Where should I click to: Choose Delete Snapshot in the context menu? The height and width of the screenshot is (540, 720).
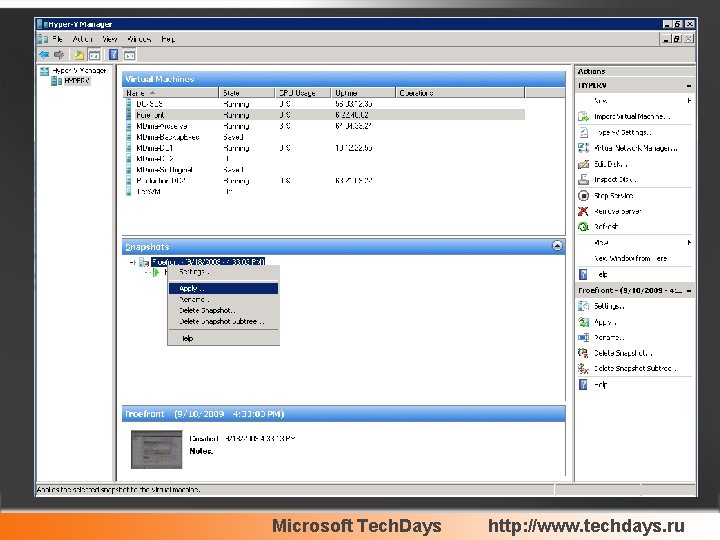click(x=223, y=310)
